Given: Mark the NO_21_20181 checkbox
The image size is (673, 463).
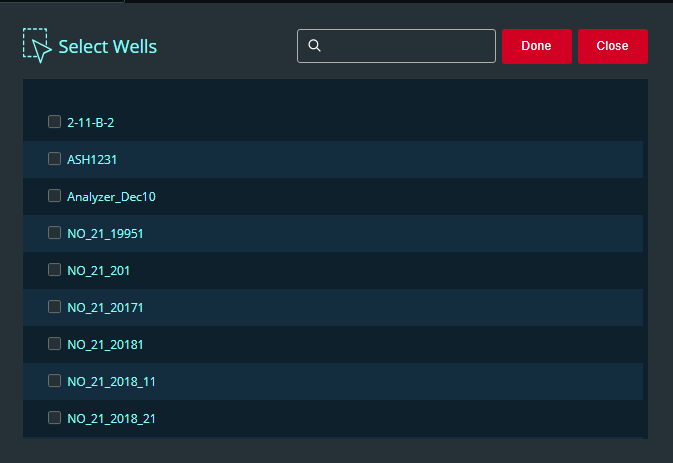Looking at the screenshot, I should [x=55, y=344].
